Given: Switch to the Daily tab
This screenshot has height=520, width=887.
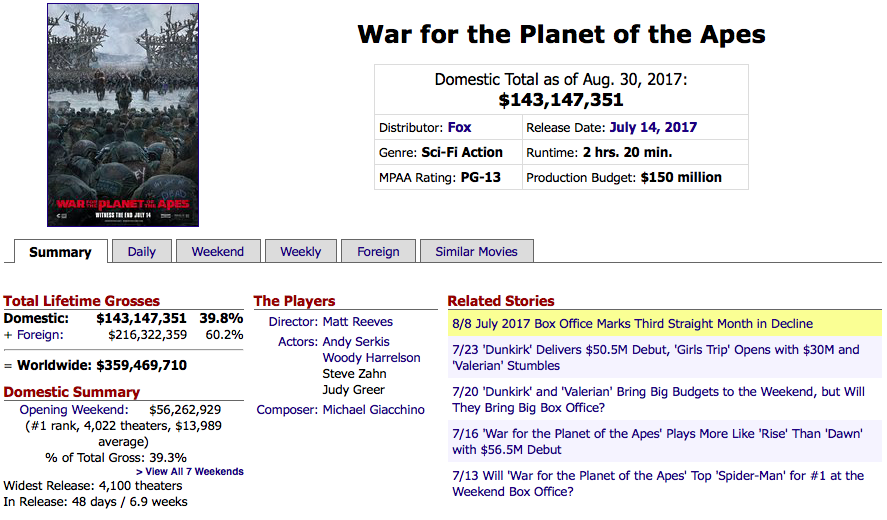Looking at the screenshot, I should tap(142, 252).
